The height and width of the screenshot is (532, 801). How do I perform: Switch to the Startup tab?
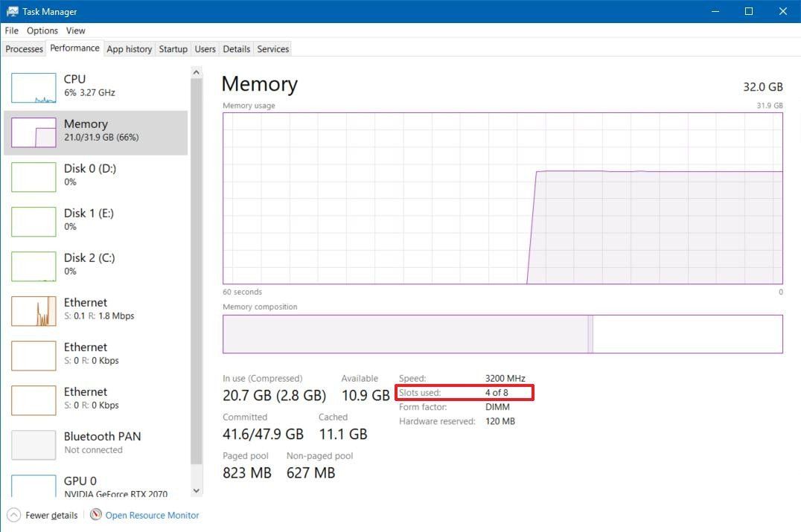[173, 49]
